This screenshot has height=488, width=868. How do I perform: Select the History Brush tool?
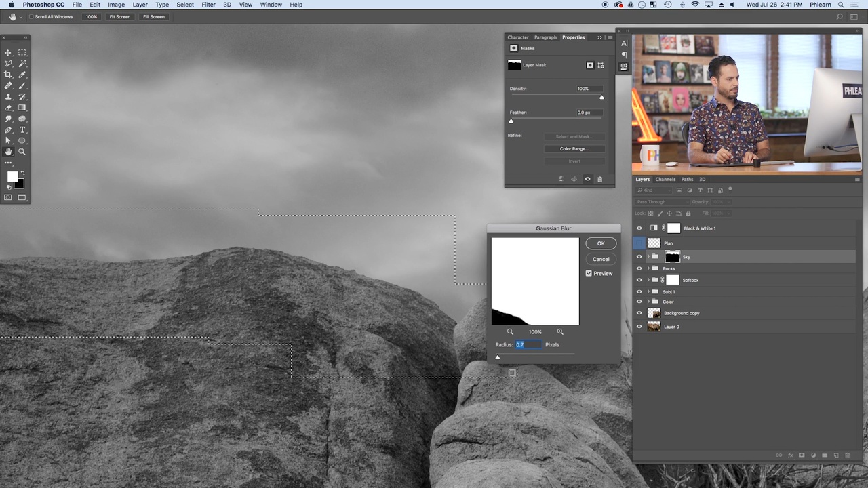point(22,96)
